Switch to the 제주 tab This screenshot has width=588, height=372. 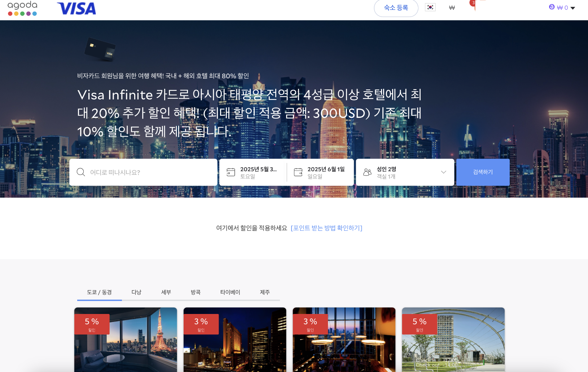point(265,292)
